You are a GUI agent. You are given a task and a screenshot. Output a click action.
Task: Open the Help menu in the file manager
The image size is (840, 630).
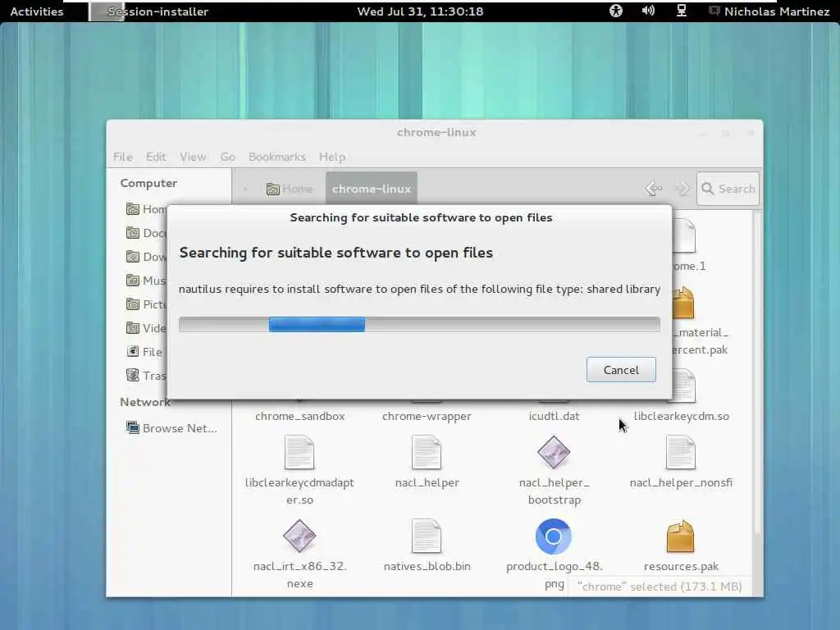coord(332,157)
